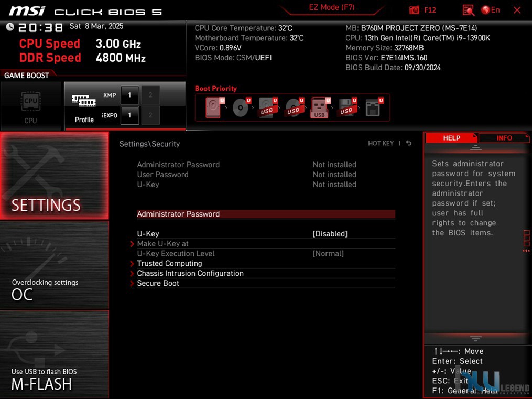Change language via the globe En icon
This screenshot has height=399, width=532.
[x=491, y=10]
